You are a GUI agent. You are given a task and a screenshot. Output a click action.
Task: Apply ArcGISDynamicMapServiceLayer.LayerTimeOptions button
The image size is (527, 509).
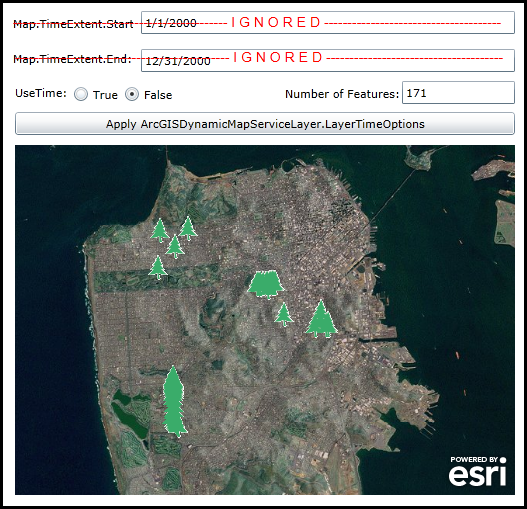(x=265, y=124)
